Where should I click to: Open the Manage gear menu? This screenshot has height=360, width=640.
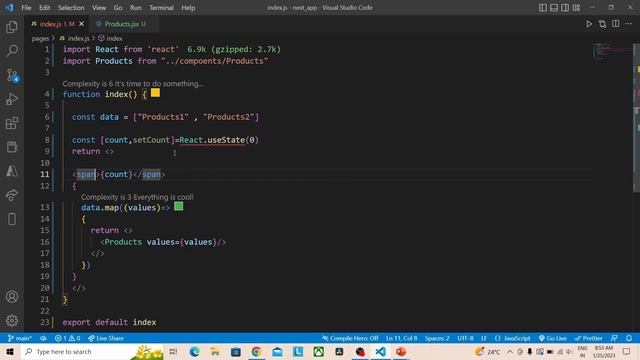tap(12, 321)
